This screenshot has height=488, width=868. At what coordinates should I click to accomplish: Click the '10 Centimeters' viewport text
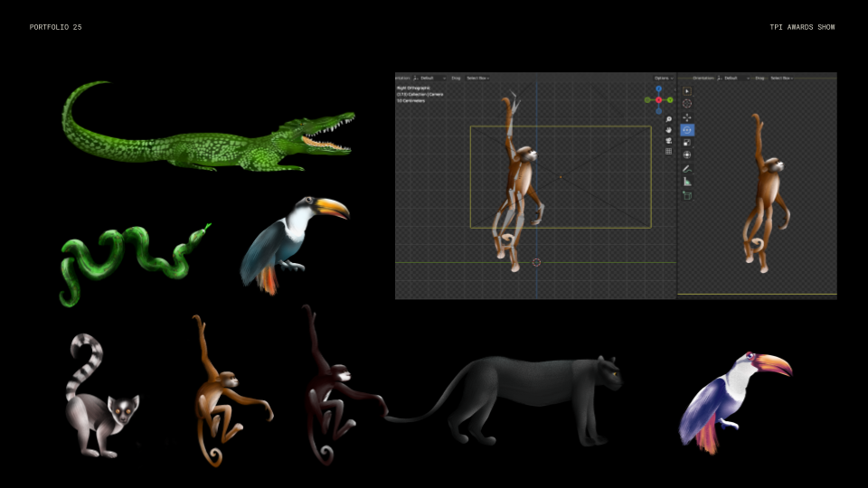tap(411, 100)
